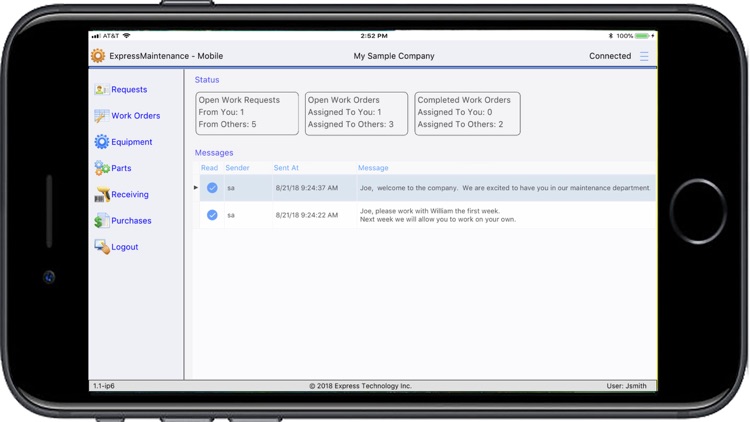Tap the AT&T carrier label
This screenshot has height=422, width=750.
click(111, 36)
